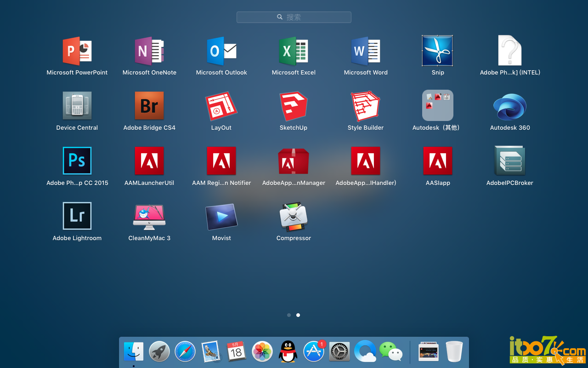The width and height of the screenshot is (588, 368).
Task: Click the Launchpad rocket in the Dock
Action: pyautogui.click(x=159, y=352)
